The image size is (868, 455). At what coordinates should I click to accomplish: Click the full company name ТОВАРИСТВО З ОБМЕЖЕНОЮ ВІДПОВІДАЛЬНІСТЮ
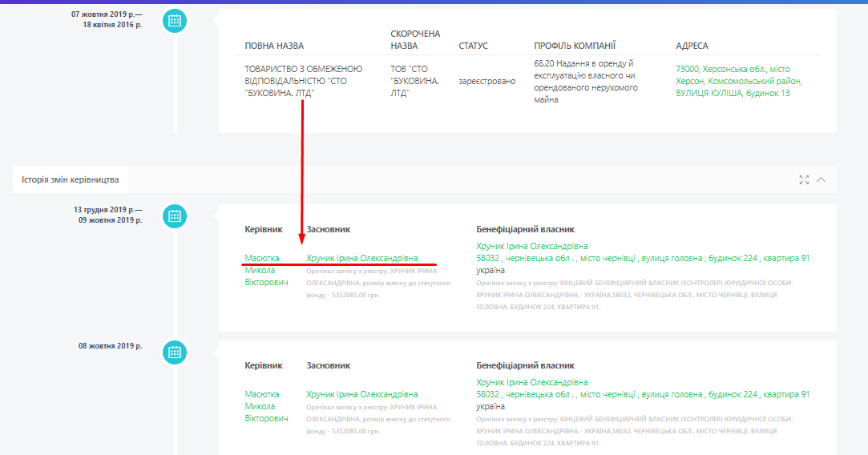click(303, 81)
